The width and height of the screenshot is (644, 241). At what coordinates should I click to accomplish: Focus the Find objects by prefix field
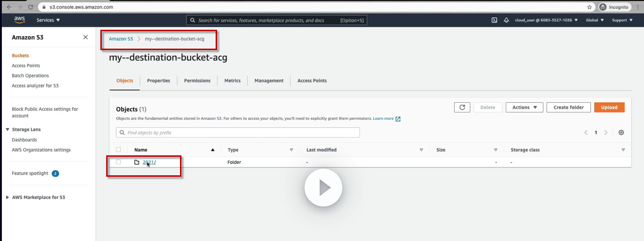(x=238, y=132)
